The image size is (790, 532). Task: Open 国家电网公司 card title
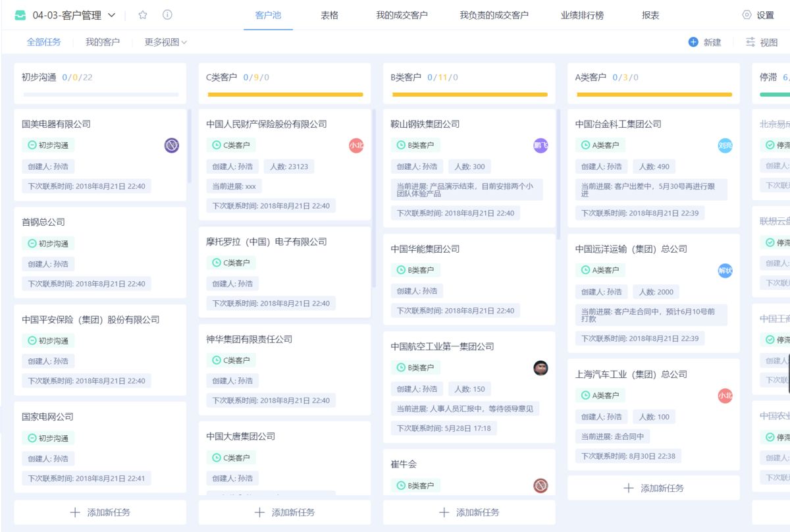[47, 417]
